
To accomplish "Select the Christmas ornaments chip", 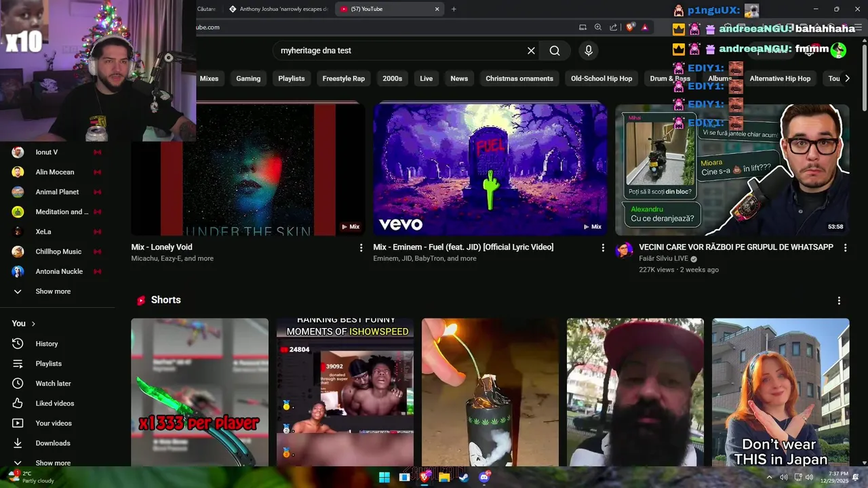I will [x=519, y=79].
